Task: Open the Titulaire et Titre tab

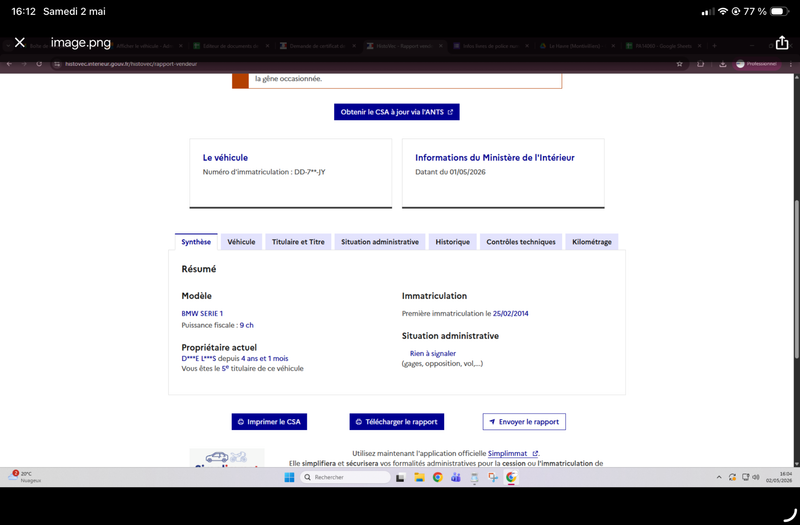Action: (x=298, y=242)
